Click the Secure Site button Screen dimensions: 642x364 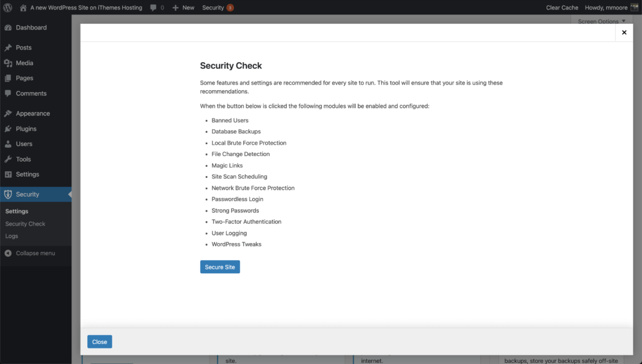point(220,267)
